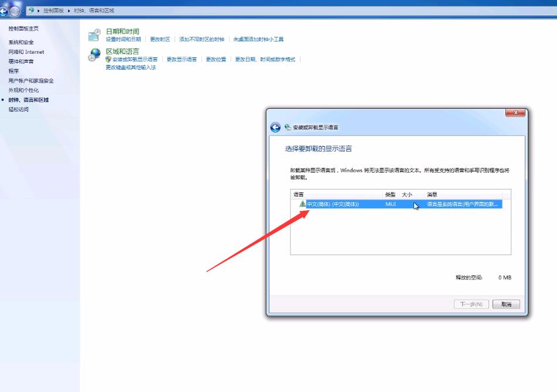This screenshot has width=557, height=392.
Task: Open 轻松访问 category in sidebar
Action: pyautogui.click(x=19, y=109)
